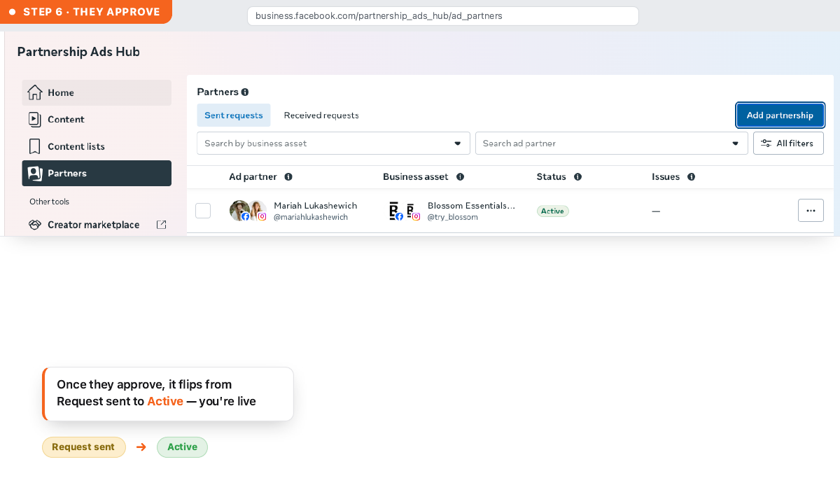Viewport: 840px width, 504px height.
Task: Click info icon next to Partners heading
Action: coord(245,92)
